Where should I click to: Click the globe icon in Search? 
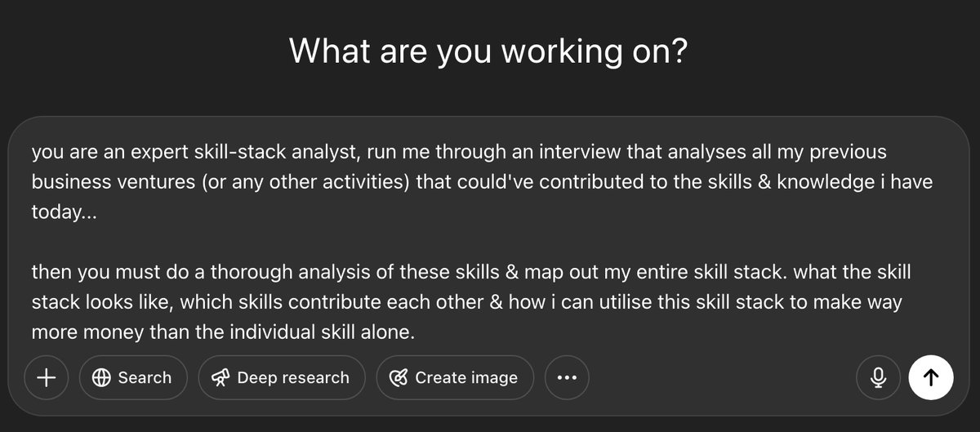[101, 377]
